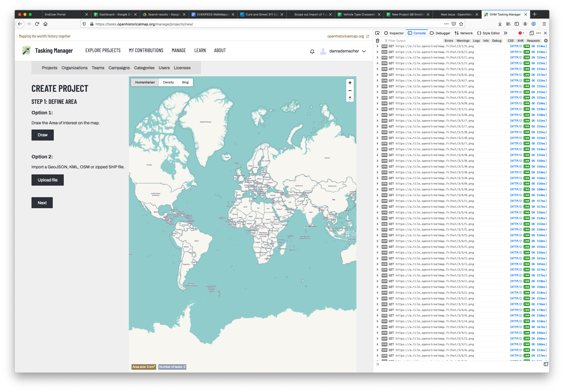Image resolution: width=564 pixels, height=392 pixels.
Task: Toggle the Errors filter in the console
Action: (x=449, y=41)
